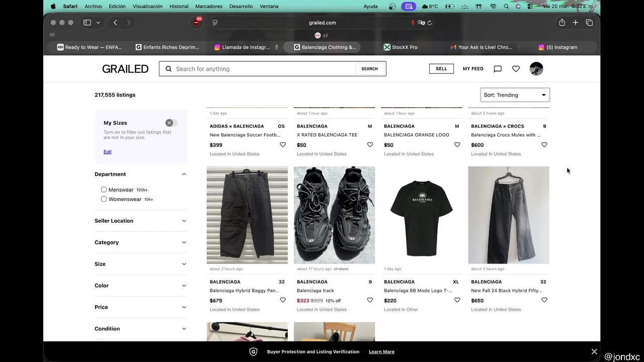Expand the Price filter section
Image resolution: width=644 pixels, height=362 pixels.
click(140, 307)
